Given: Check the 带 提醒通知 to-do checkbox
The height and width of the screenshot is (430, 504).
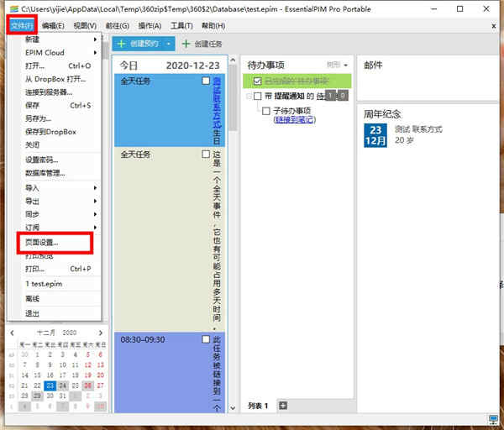Looking at the screenshot, I should pos(258,96).
